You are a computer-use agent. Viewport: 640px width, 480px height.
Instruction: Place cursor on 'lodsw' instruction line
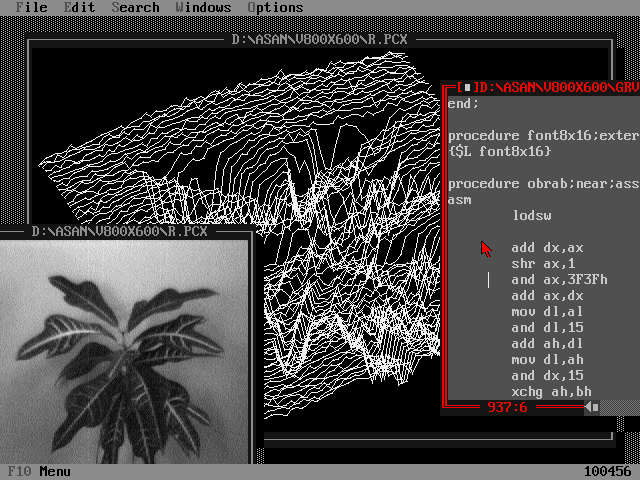(531, 215)
